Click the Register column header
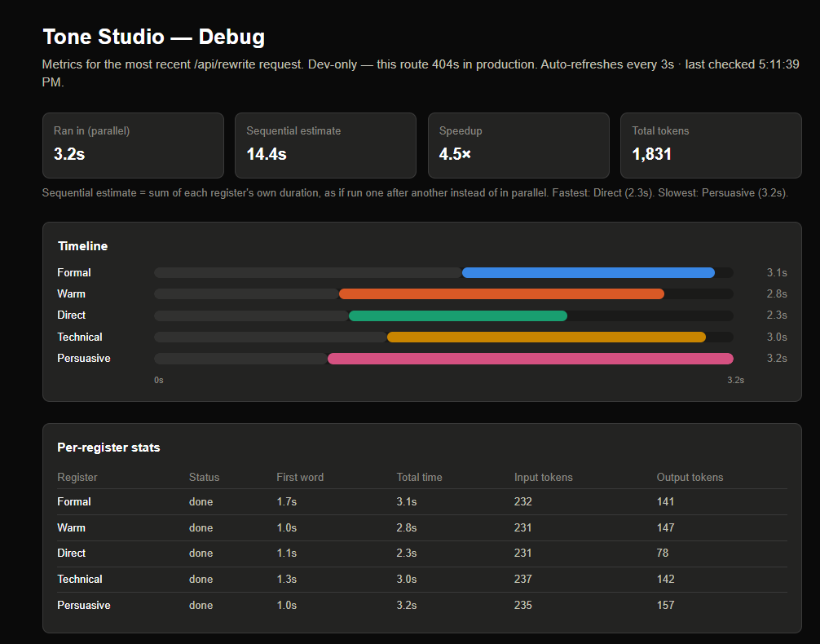The height and width of the screenshot is (644, 820). 77,477
